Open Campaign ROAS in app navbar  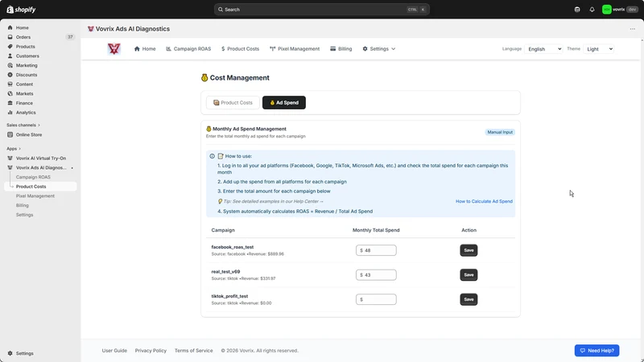(188, 49)
